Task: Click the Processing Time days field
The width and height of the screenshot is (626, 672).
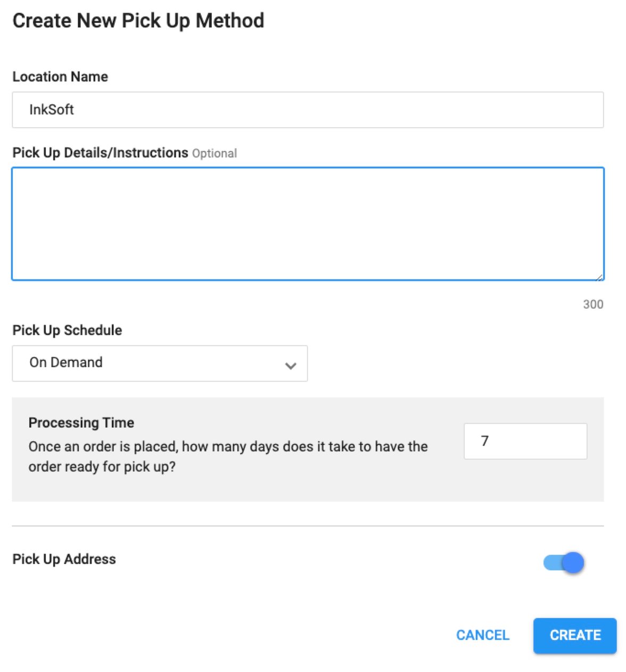Action: tap(525, 441)
